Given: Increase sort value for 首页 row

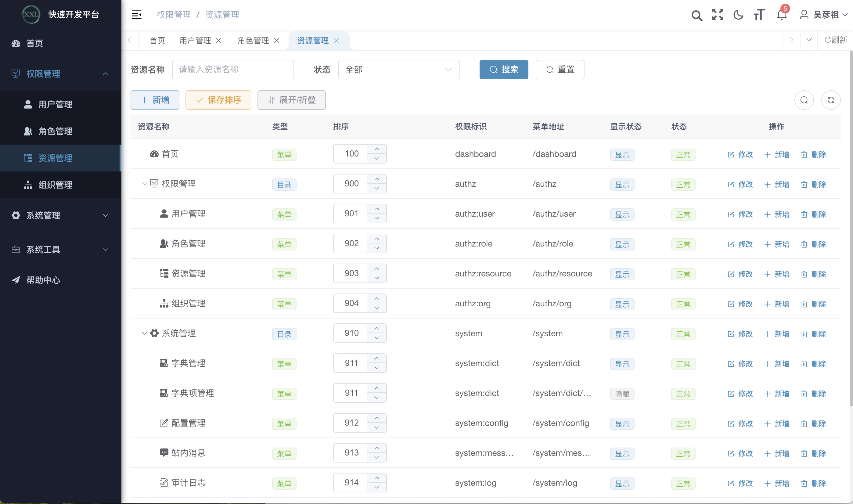Looking at the screenshot, I should click(x=376, y=149).
